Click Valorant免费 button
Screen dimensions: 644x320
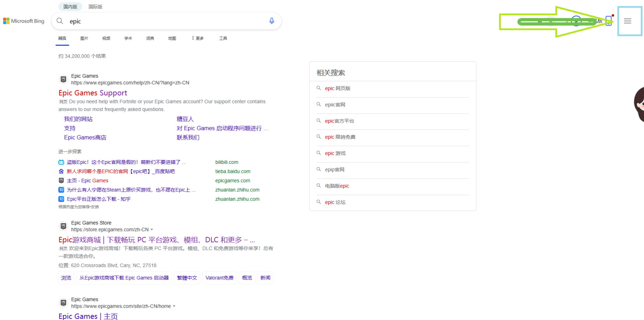click(220, 278)
